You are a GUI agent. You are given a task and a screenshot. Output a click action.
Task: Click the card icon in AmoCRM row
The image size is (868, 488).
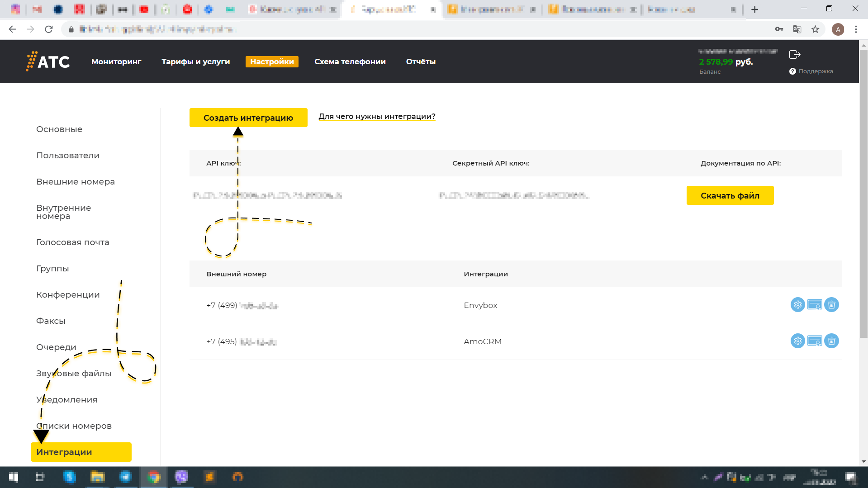coord(814,341)
